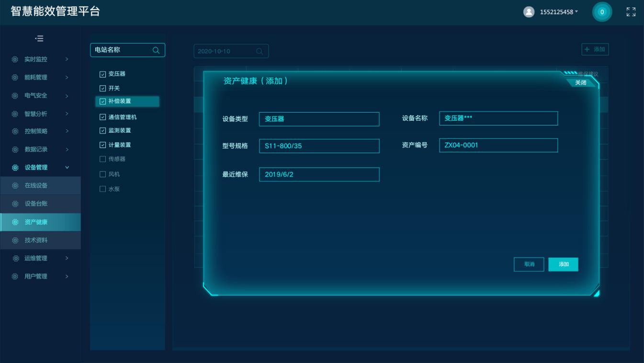Expand the 控制策略 menu arrow
Screen dimensions: 644x363
point(67,131)
